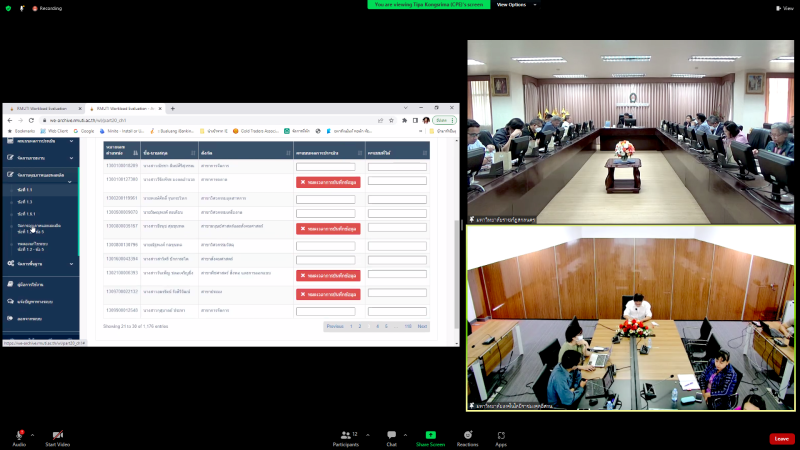Select the top conference room video thumbnail
The width and height of the screenshot is (800, 450).
click(631, 131)
